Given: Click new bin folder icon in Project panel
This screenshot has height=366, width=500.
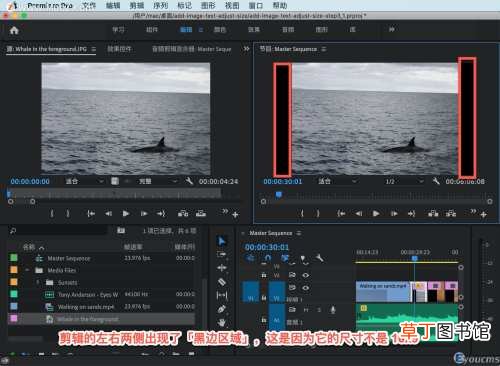Looking at the screenshot, I should click(x=121, y=230).
